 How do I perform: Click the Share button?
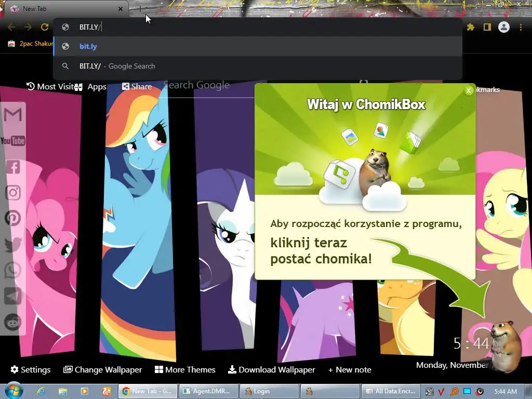(137, 87)
